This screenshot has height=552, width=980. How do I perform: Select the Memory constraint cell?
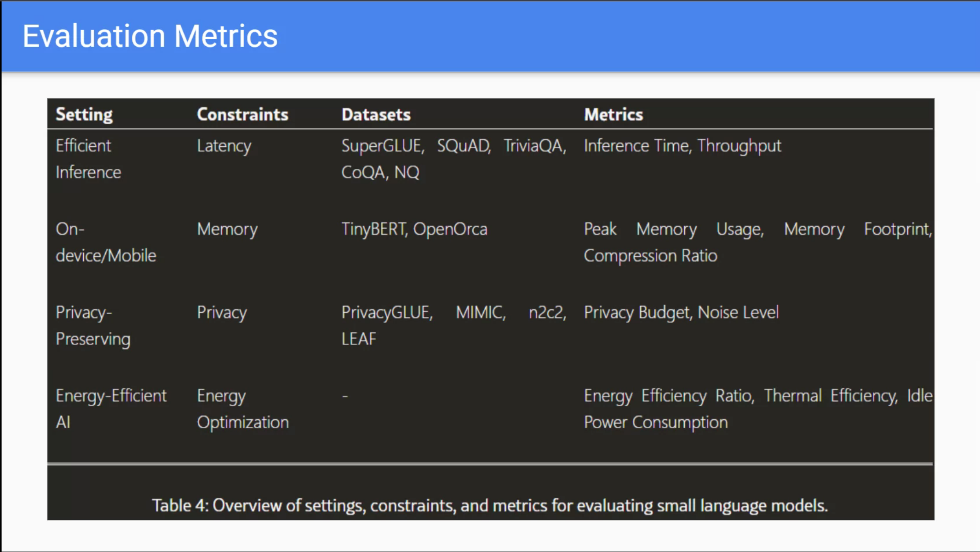coord(227,229)
